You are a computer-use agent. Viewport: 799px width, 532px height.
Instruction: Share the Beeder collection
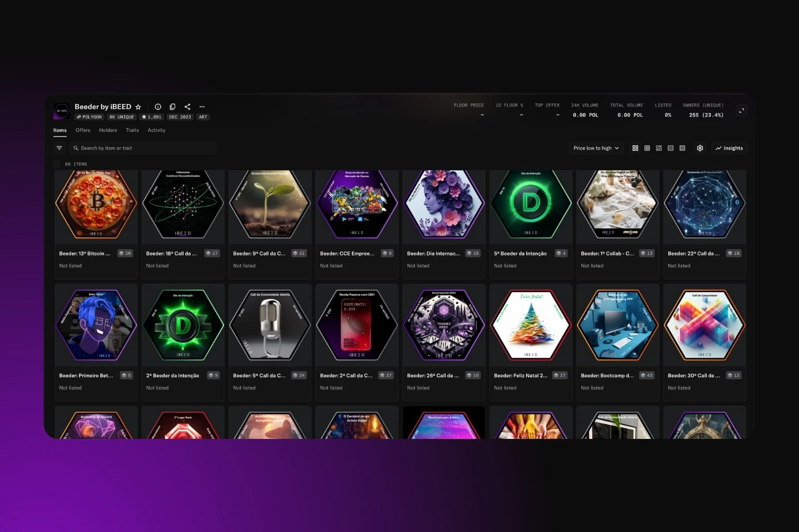click(x=187, y=107)
